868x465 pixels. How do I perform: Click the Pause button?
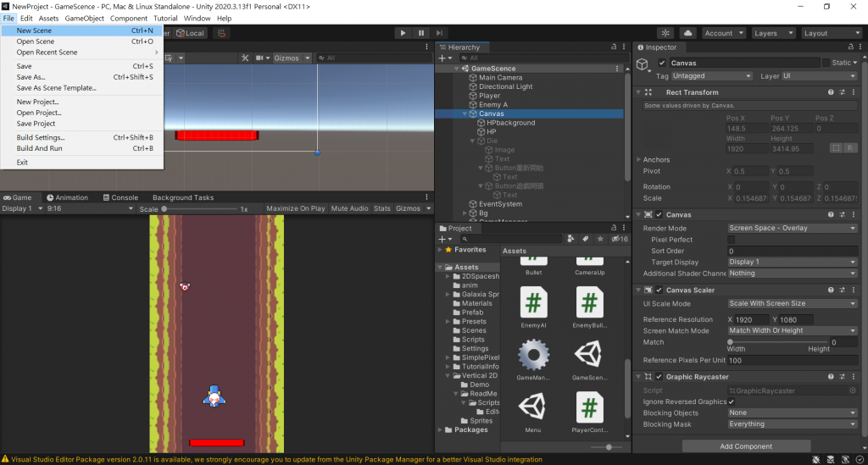(420, 33)
